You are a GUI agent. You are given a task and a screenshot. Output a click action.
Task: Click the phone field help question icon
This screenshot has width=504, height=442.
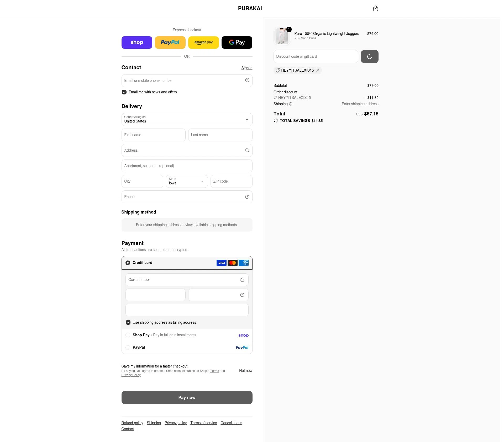pos(247,197)
